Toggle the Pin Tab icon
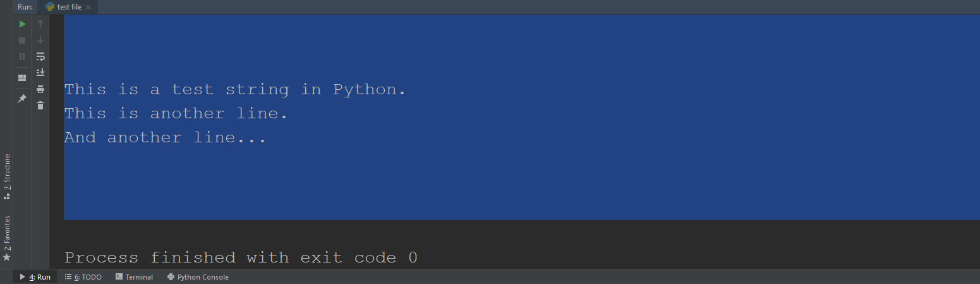Screen dimensions: 980x284 tap(22, 99)
